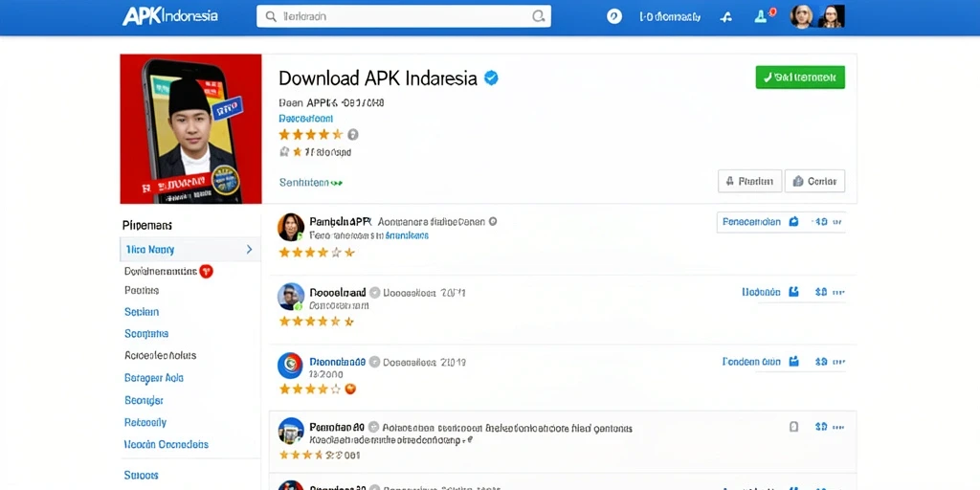The image size is (980, 490).
Task: Click the Conlar button
Action: click(x=815, y=181)
